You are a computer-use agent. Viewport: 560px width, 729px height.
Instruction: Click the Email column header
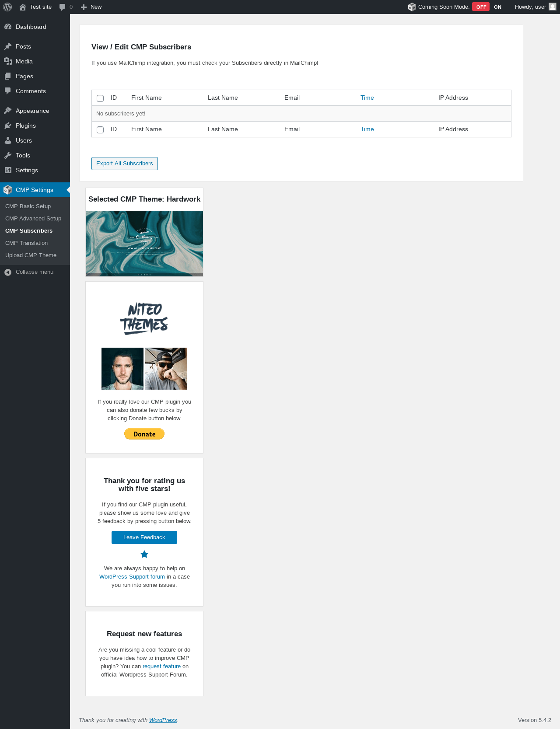(x=292, y=98)
